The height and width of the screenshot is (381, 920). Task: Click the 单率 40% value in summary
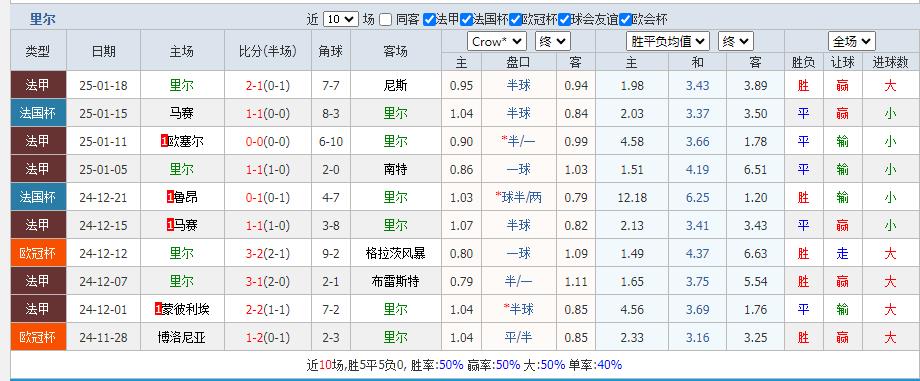(609, 365)
